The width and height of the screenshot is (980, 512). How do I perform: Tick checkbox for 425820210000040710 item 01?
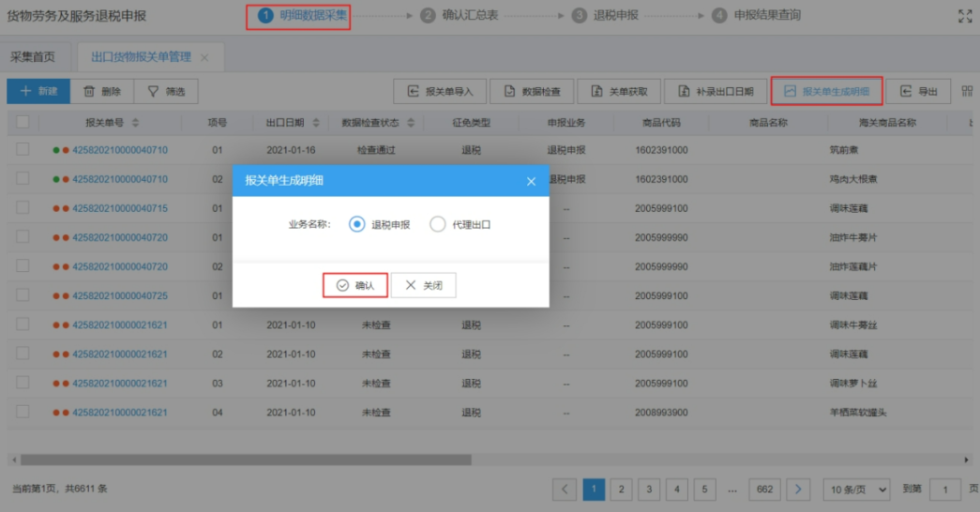[x=23, y=149]
